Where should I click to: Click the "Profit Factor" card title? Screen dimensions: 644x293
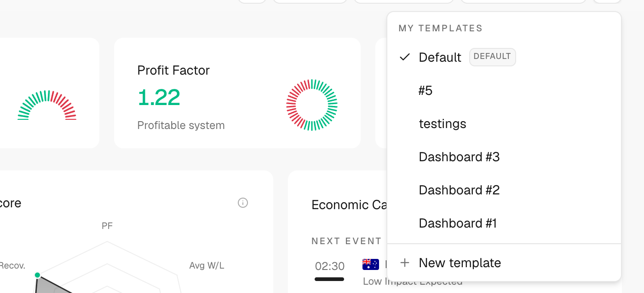(x=173, y=70)
